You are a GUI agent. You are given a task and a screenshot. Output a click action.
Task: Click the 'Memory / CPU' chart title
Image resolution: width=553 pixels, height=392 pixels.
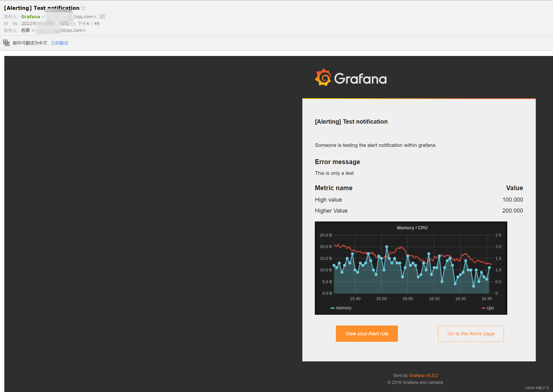(x=412, y=228)
